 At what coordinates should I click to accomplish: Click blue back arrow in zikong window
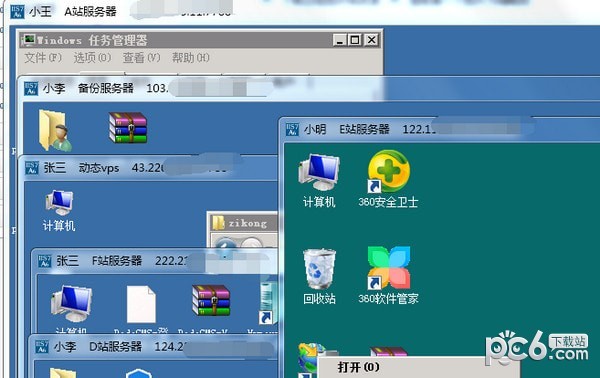click(225, 245)
